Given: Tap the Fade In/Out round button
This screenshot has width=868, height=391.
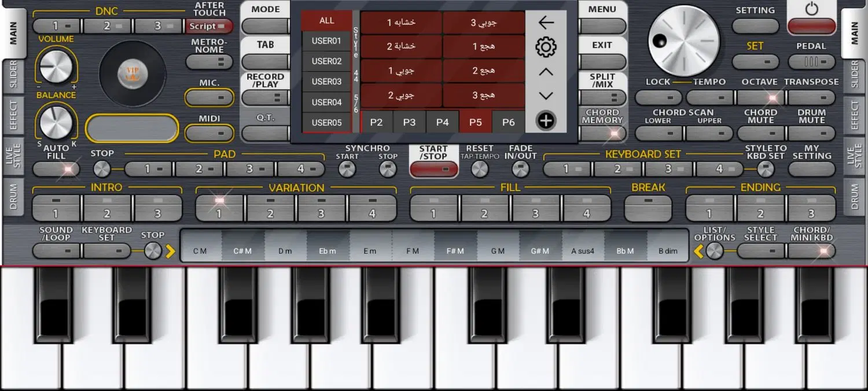Looking at the screenshot, I should coord(521,169).
